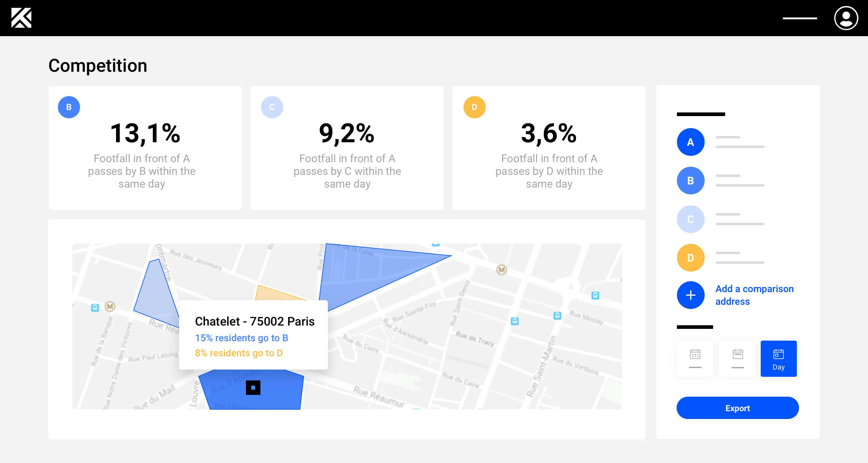868x463 pixels.
Task: Select address C circle in sidebar
Action: (690, 219)
